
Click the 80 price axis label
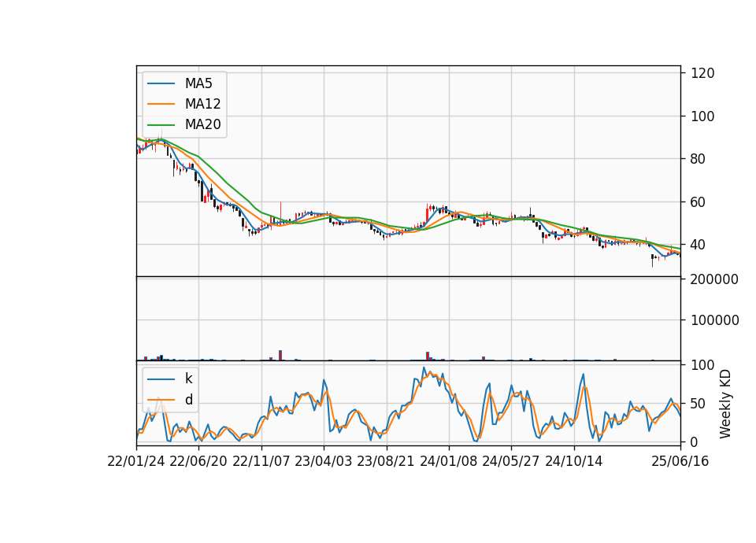[x=699, y=159]
